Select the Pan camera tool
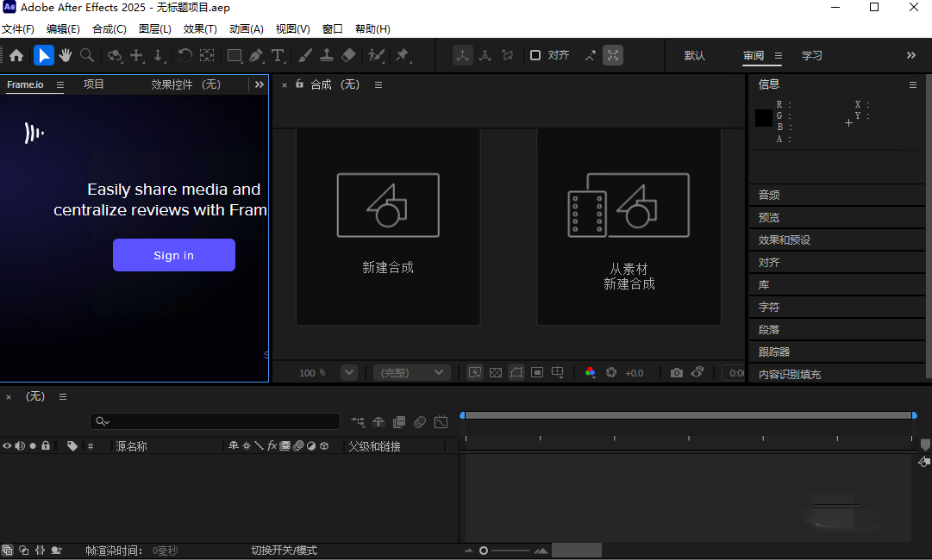Viewport: 932px width, 560px height. [137, 55]
